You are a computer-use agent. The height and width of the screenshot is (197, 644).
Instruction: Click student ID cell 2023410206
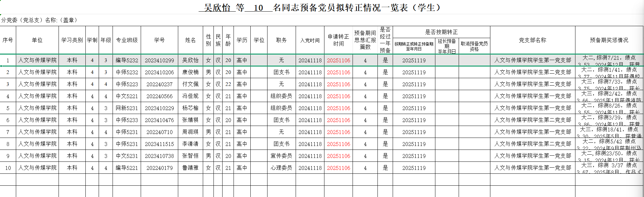pos(159,72)
